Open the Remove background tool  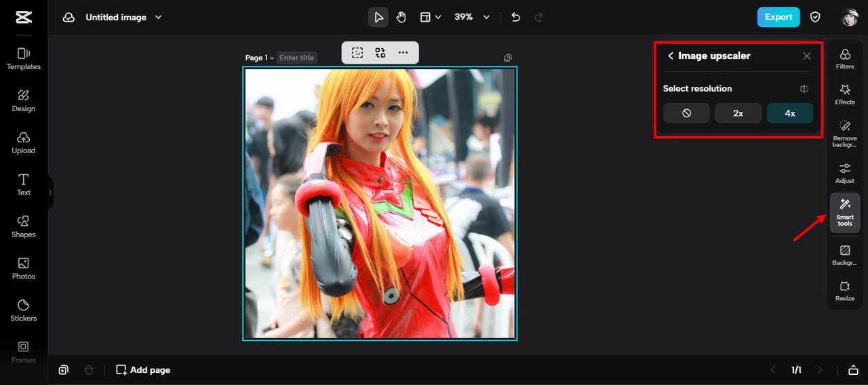845,134
